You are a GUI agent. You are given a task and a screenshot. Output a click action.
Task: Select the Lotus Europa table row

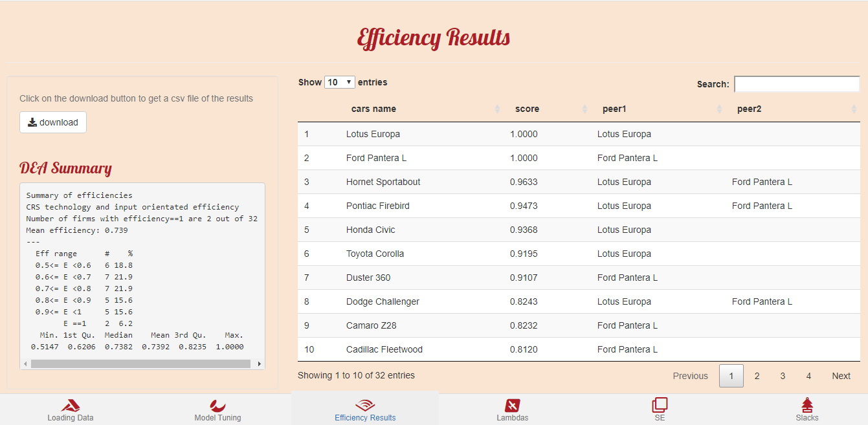pos(373,134)
